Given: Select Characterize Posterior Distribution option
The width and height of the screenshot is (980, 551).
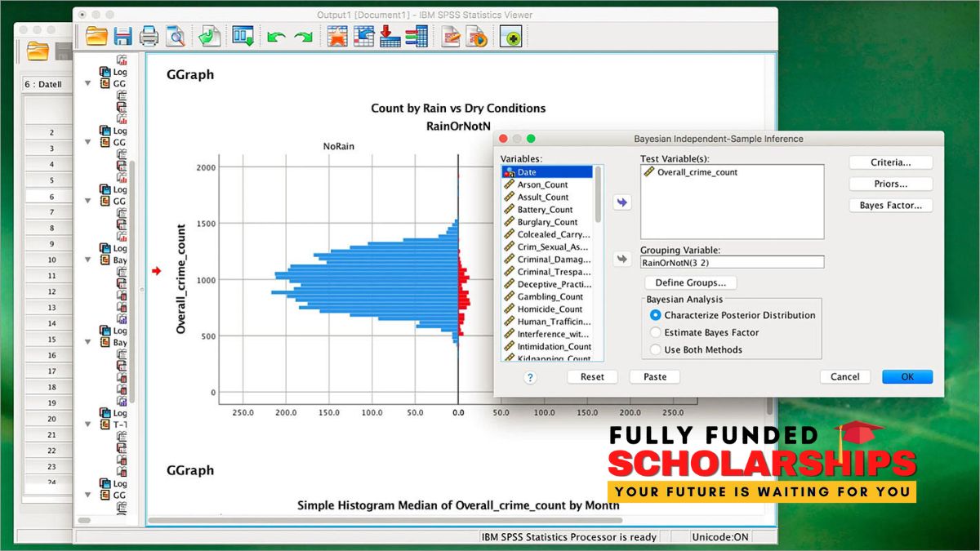Looking at the screenshot, I should pos(733,315).
